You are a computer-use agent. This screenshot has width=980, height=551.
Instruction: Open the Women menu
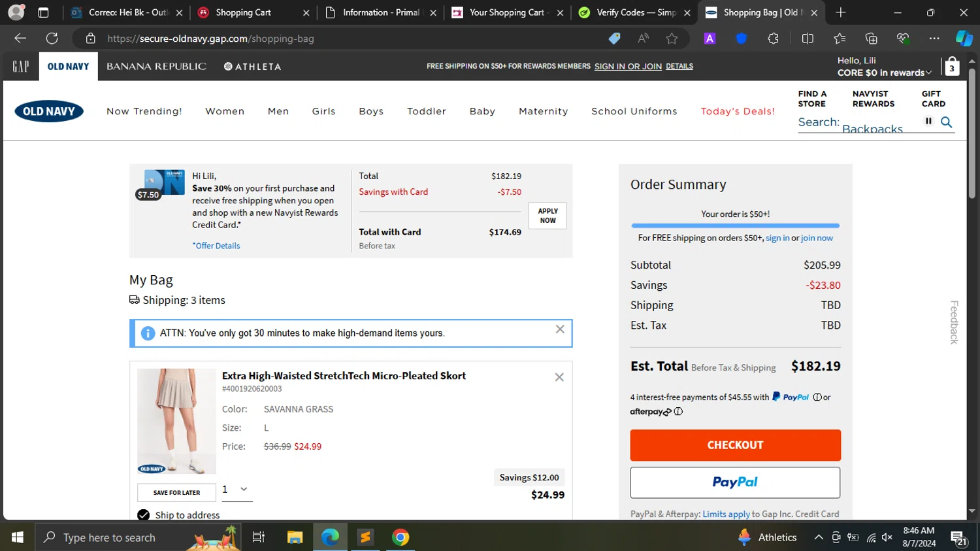[225, 111]
